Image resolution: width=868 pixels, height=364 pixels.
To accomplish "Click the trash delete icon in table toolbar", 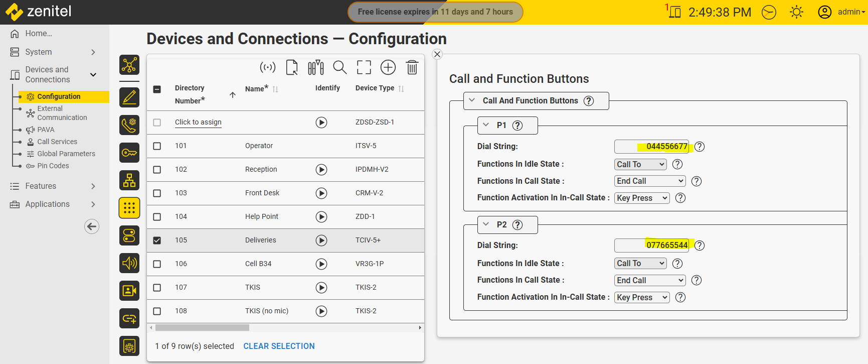I will 412,67.
